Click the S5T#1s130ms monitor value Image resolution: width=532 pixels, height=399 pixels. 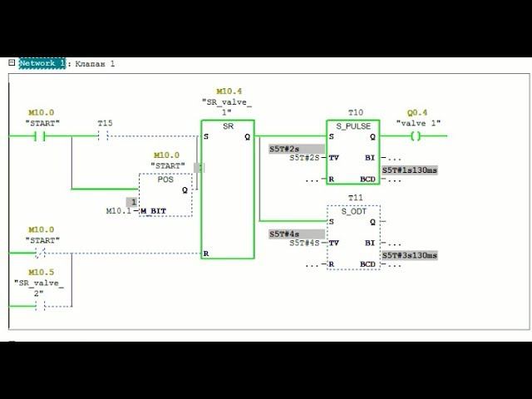tap(410, 170)
